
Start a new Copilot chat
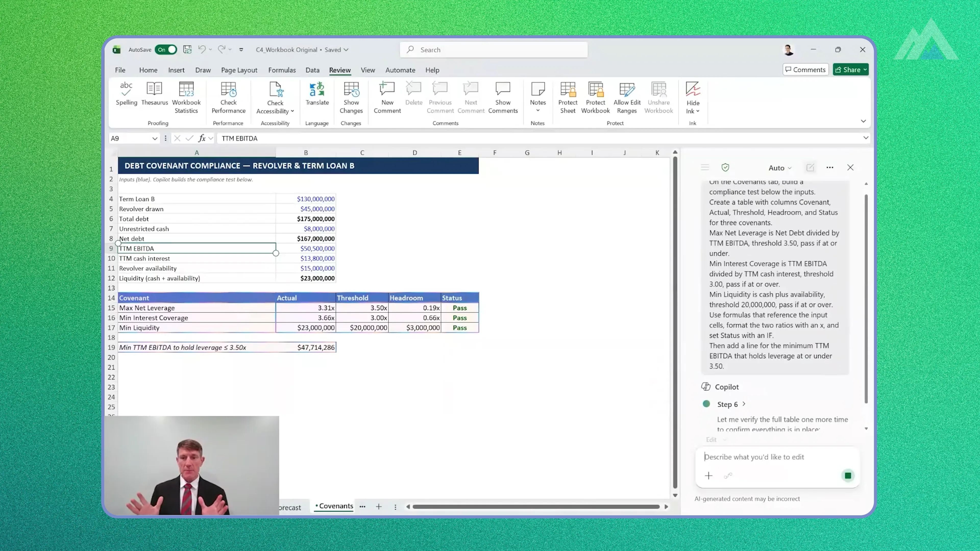(810, 168)
